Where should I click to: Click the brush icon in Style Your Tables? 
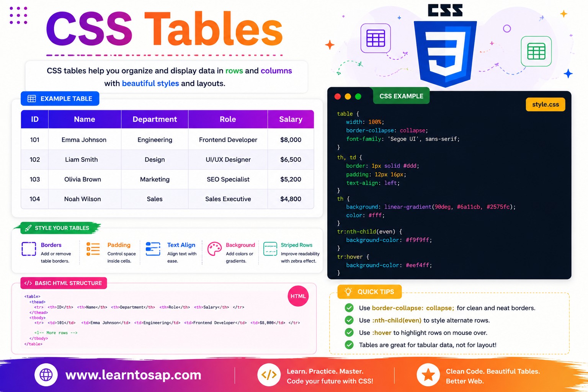click(28, 228)
